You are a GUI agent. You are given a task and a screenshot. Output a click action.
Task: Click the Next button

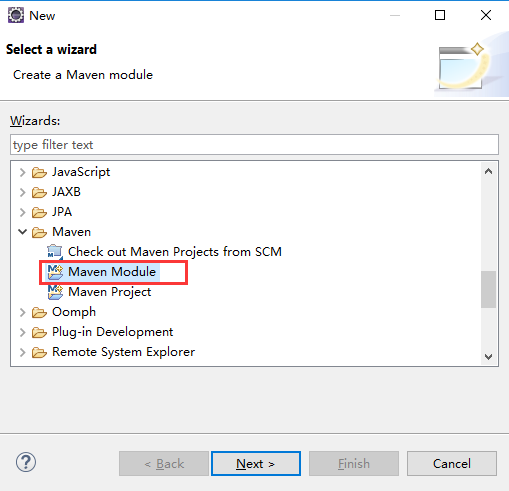[256, 464]
